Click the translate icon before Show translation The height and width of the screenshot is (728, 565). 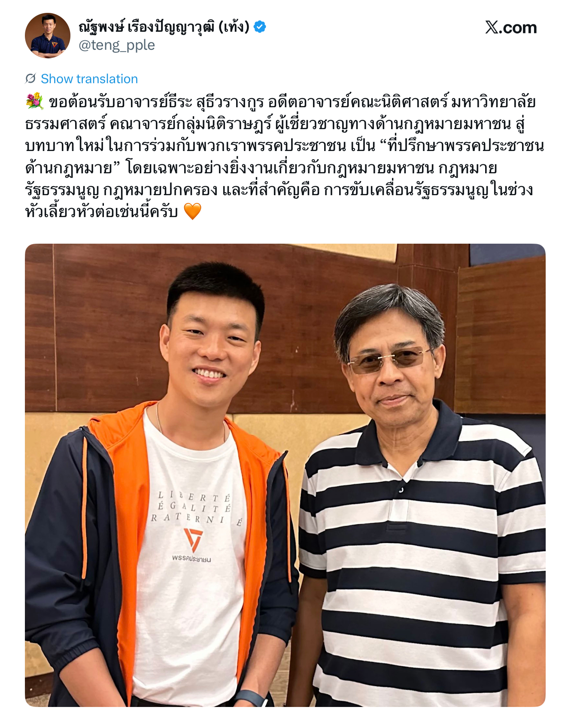click(30, 79)
